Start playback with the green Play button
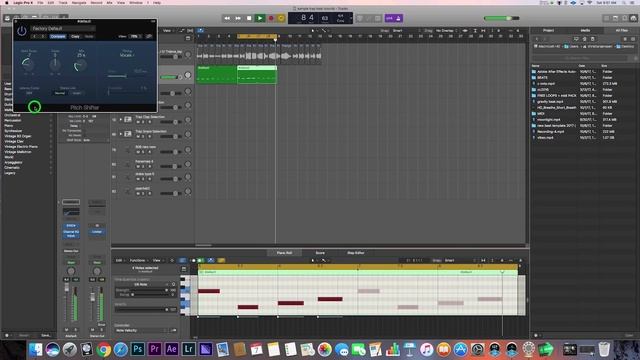Viewport: 640px width, 360px height. pyautogui.click(x=260, y=18)
